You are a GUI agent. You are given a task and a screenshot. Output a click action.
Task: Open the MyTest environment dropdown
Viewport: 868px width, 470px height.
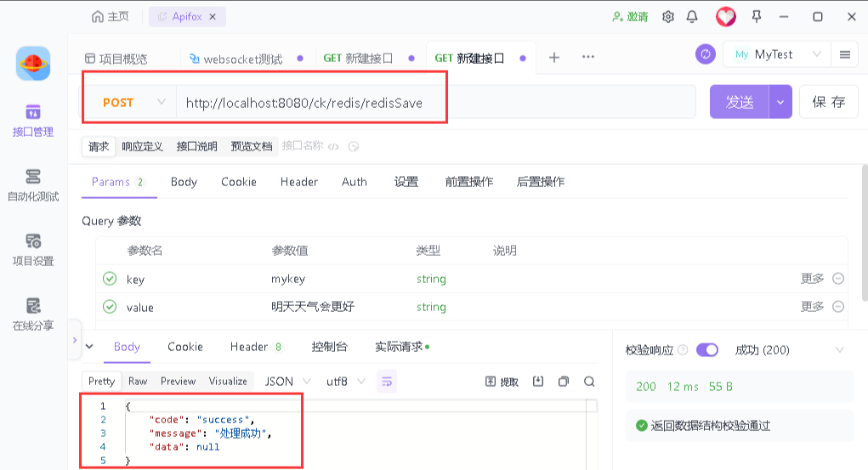[x=776, y=54]
